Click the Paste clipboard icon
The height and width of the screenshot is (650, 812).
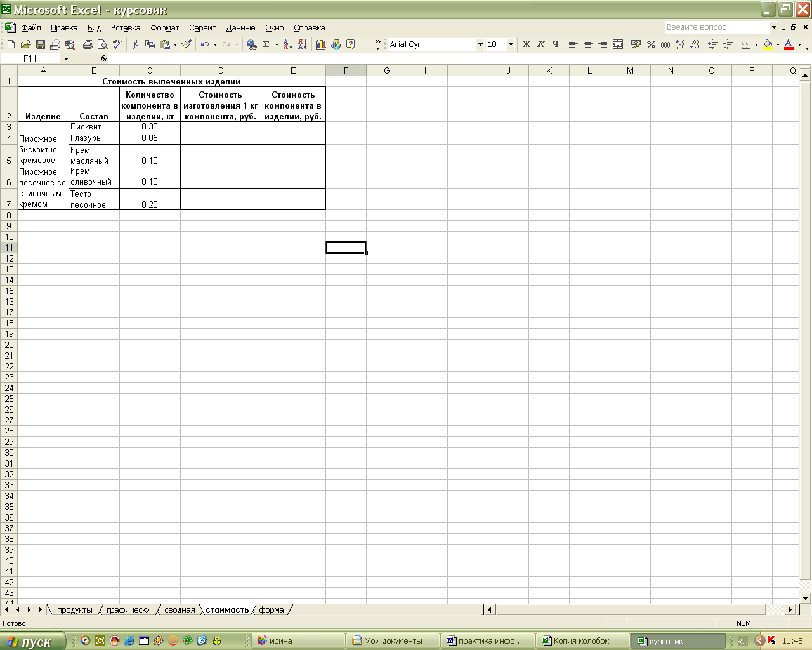tap(165, 44)
